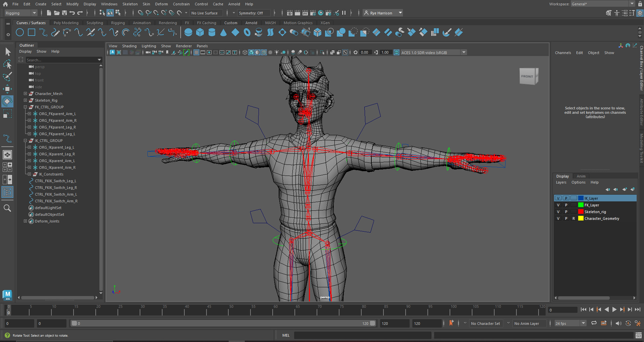Click the yellow Character_Geometry color swatch
644x342 pixels.
581,218
